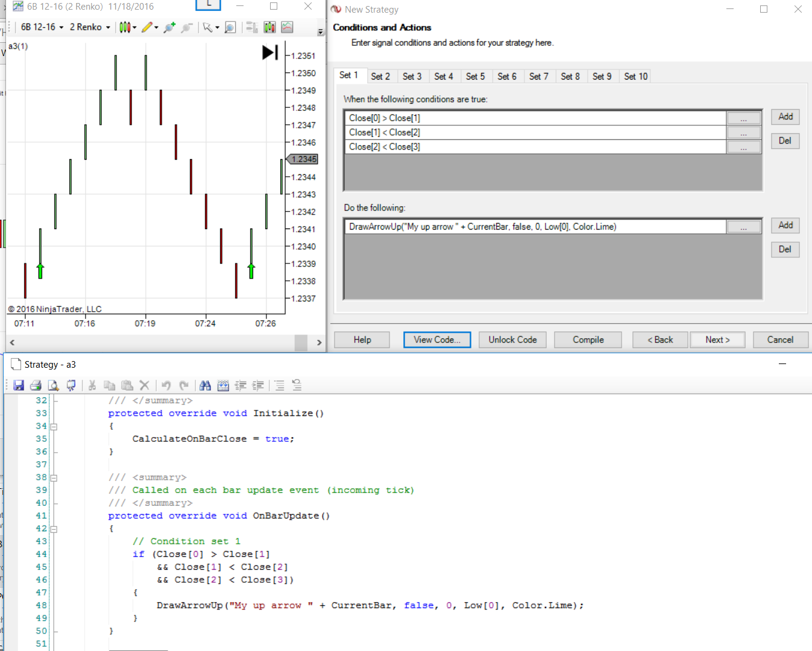Collapse the OnBarUpdate method code block
The image size is (812, 651).
tap(54, 529)
